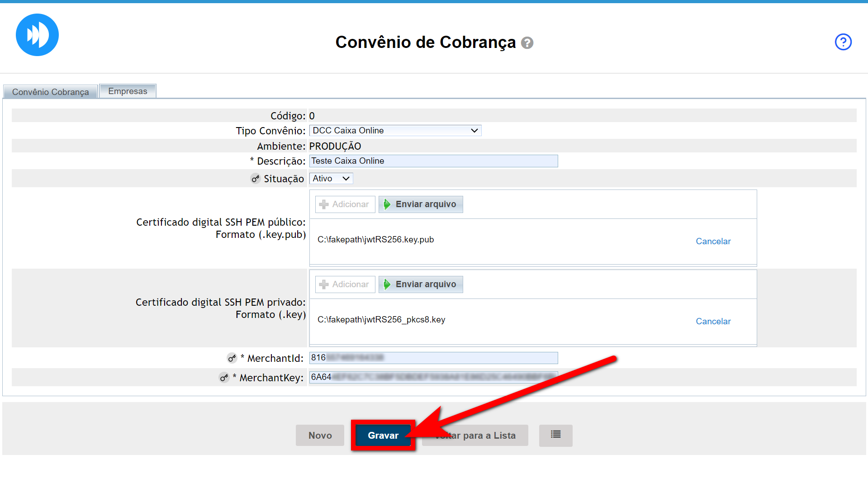Image resolution: width=868 pixels, height=488 pixels.
Task: Click the gray help icon beside page title
Action: click(527, 43)
